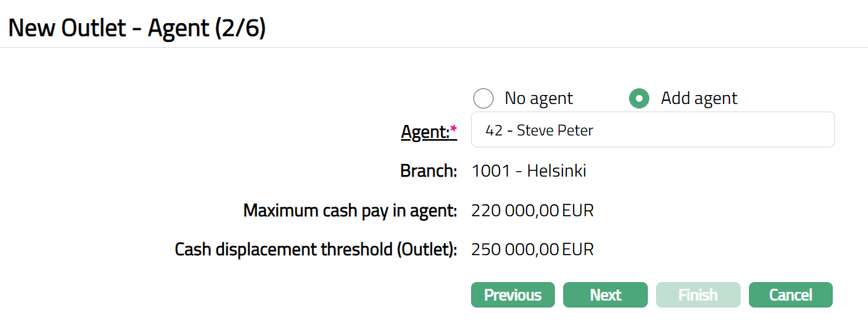Focus the Agent field showing Steve Peter
The image size is (868, 327).
[x=652, y=130]
